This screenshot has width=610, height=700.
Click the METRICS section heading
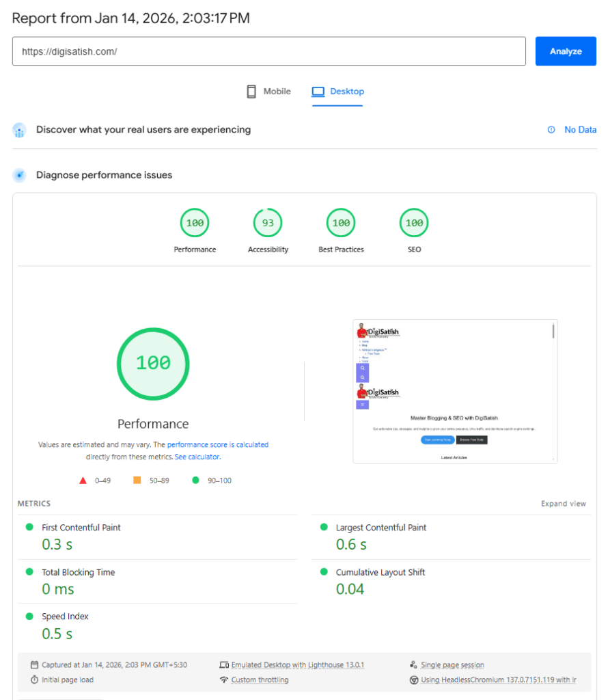coord(34,504)
